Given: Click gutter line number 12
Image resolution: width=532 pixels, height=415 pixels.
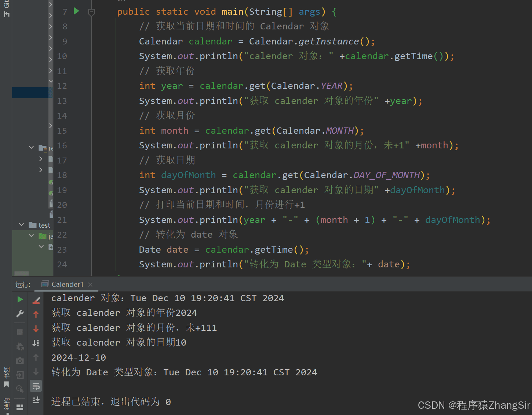Looking at the screenshot, I should coord(62,86).
